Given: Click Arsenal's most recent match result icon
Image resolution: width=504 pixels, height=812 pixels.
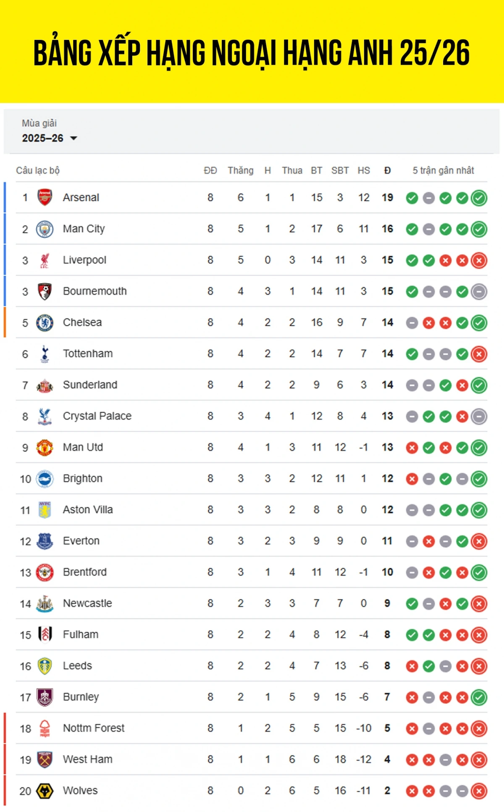Looking at the screenshot, I should pyautogui.click(x=479, y=198).
